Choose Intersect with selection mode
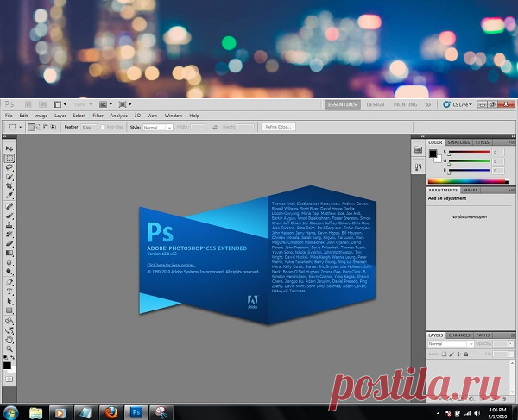This screenshot has height=420, width=518. click(x=53, y=127)
